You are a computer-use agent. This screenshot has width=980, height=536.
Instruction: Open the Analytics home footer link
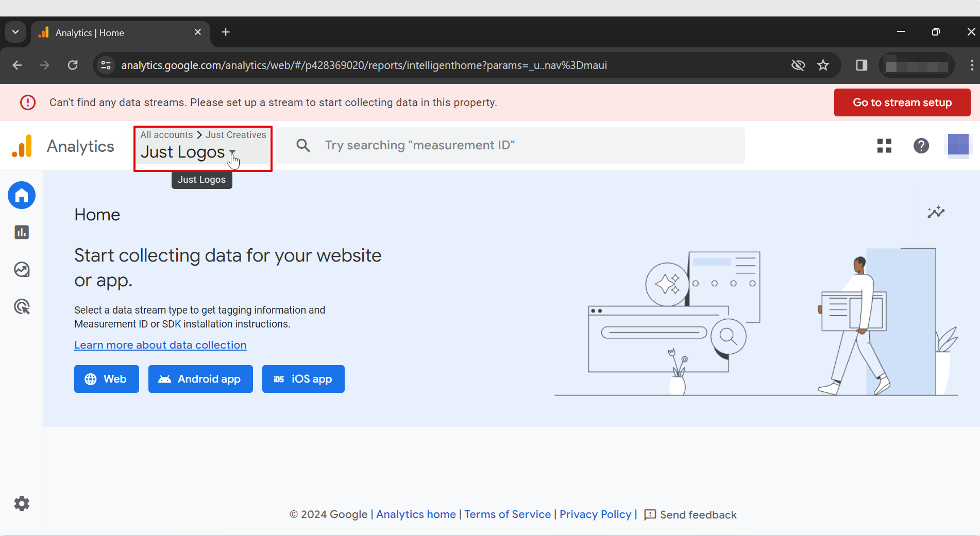(x=416, y=514)
